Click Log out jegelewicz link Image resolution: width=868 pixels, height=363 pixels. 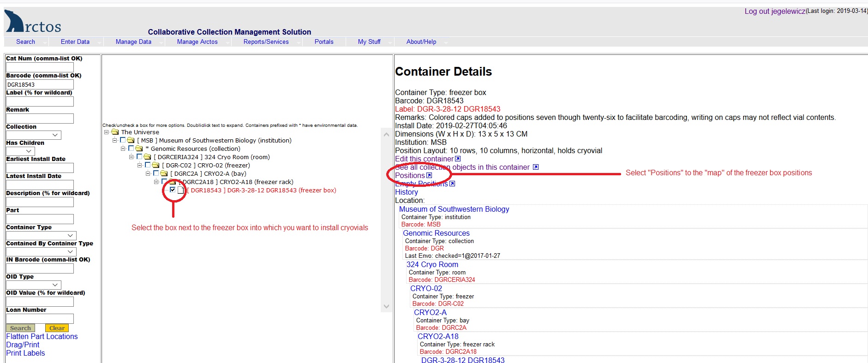[775, 11]
